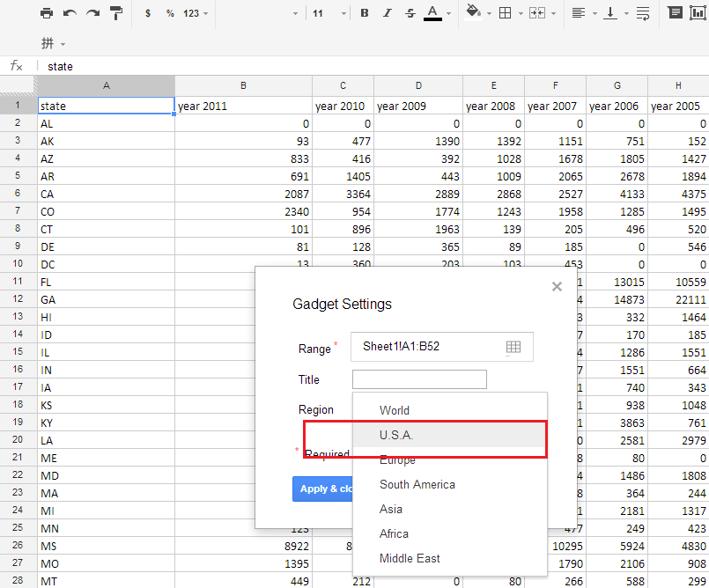This screenshot has width=709, height=588.
Task: Select the Undo icon
Action: (x=70, y=12)
